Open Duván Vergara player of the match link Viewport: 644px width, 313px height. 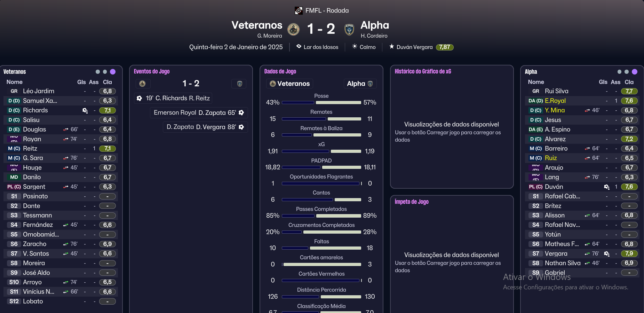414,47
